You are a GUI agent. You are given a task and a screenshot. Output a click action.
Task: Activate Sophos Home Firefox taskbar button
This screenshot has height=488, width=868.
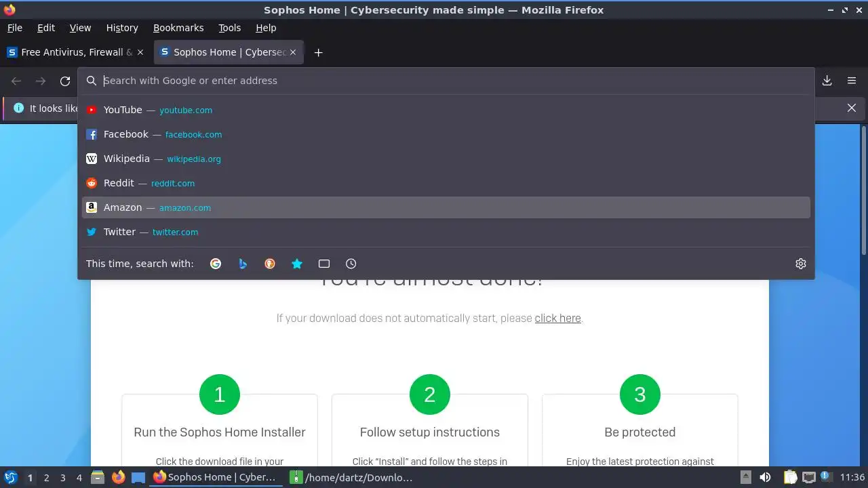click(x=216, y=477)
